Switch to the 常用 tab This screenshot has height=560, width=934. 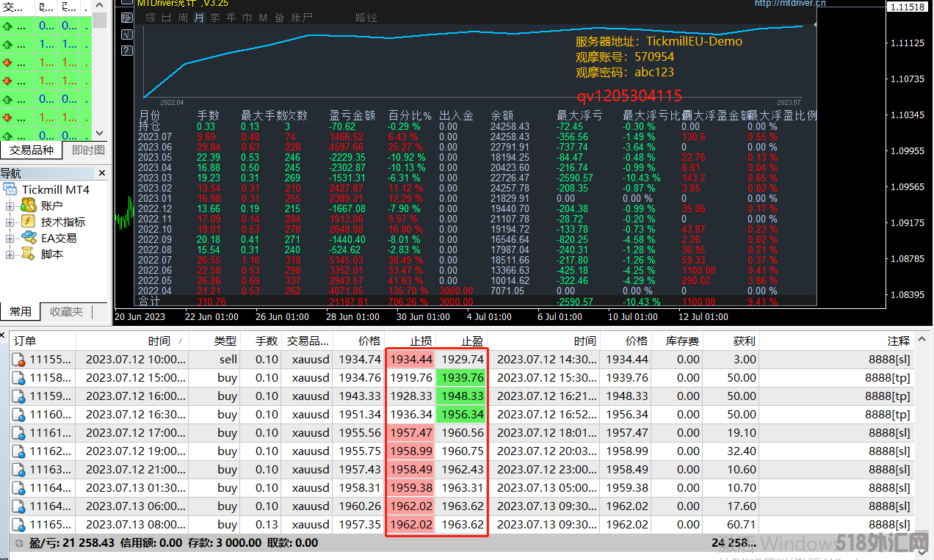click(21, 312)
